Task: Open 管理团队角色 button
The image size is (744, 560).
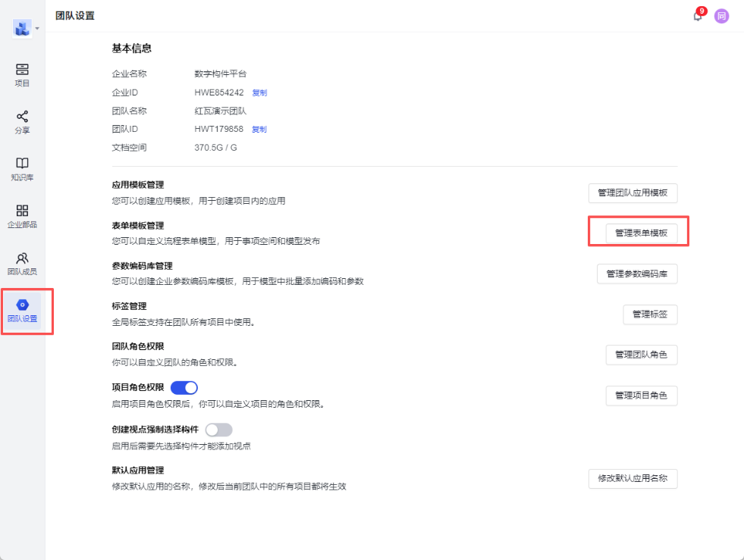Action: click(641, 355)
